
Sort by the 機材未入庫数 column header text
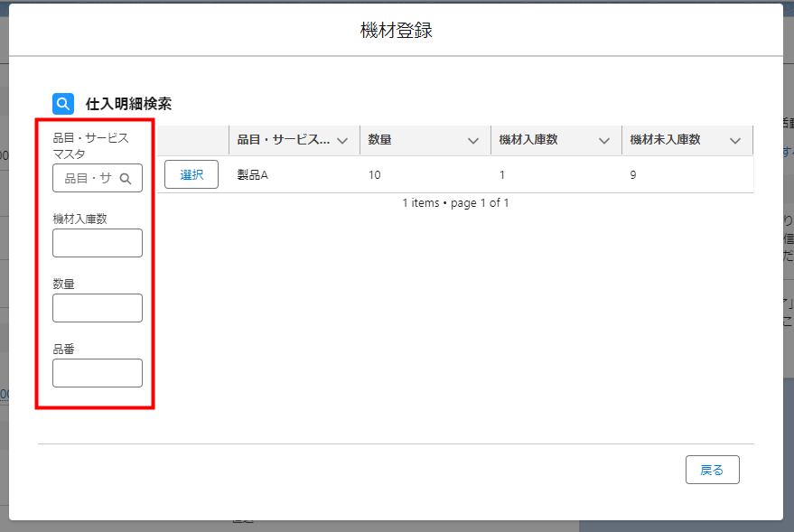[x=665, y=140]
